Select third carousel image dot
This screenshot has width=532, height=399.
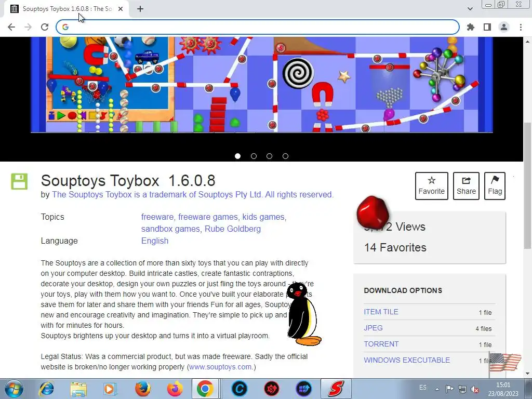click(270, 156)
